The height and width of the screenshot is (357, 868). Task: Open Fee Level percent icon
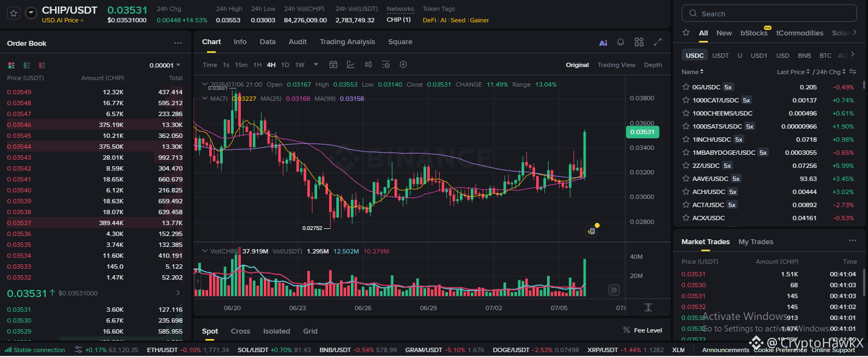pyautogui.click(x=627, y=330)
